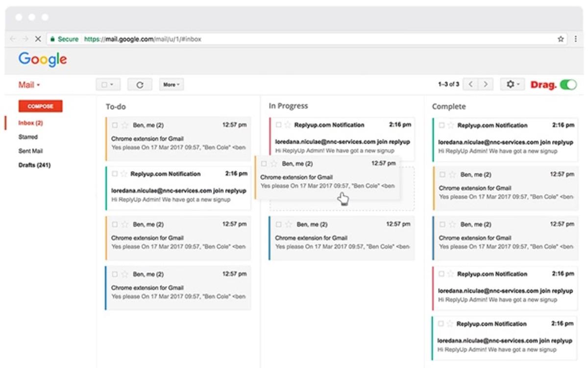Screen dimensions: 588x368
Task: Click the red Drag. logo
Action: pyautogui.click(x=543, y=85)
